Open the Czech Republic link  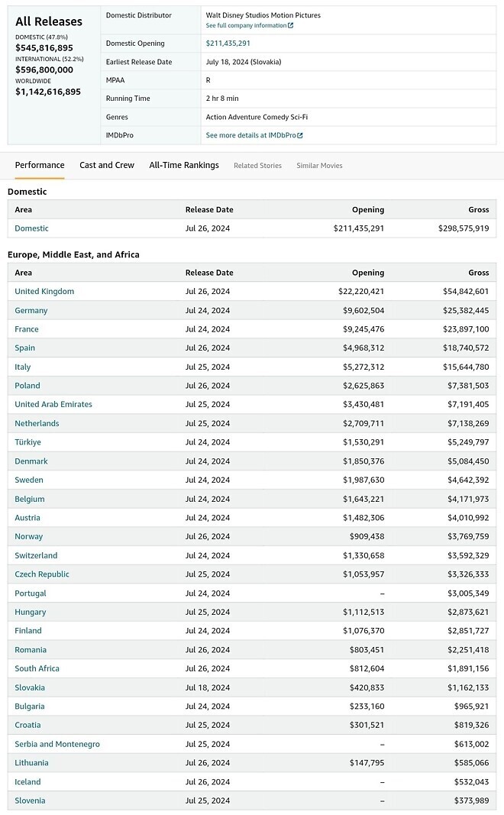tap(42, 574)
